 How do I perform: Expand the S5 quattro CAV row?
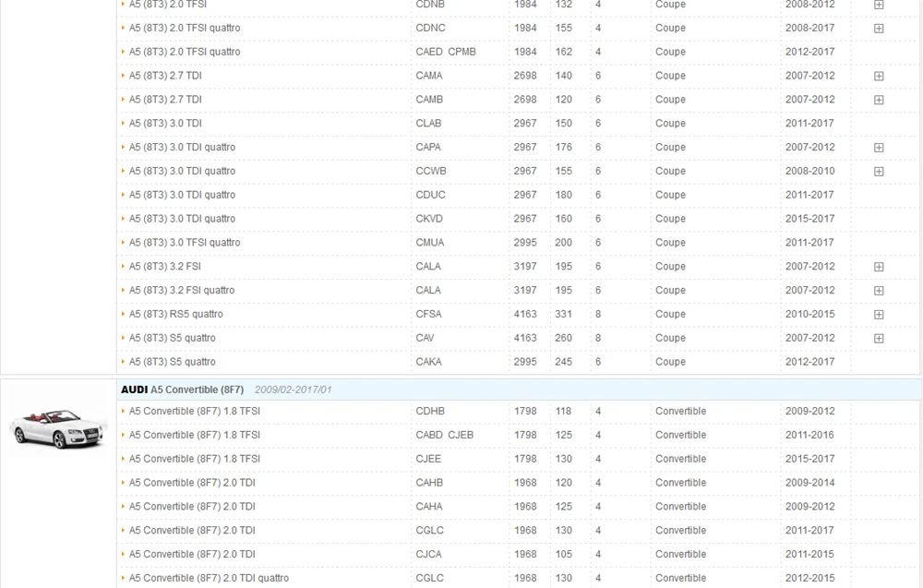point(879,339)
